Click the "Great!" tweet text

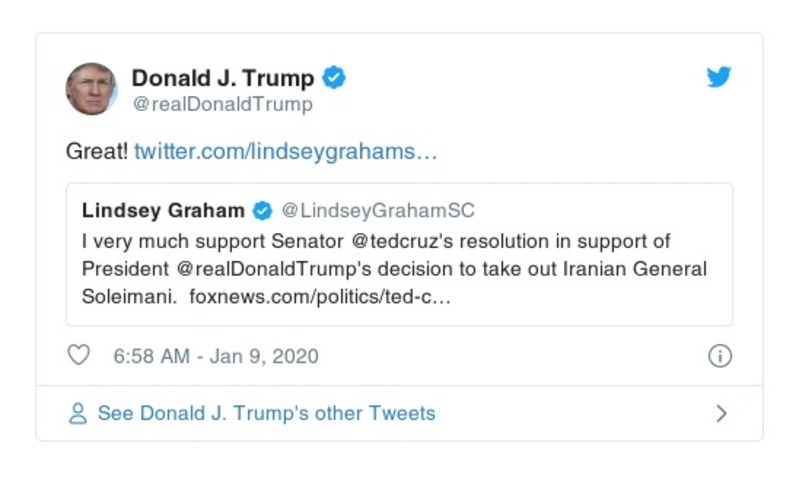click(x=96, y=152)
